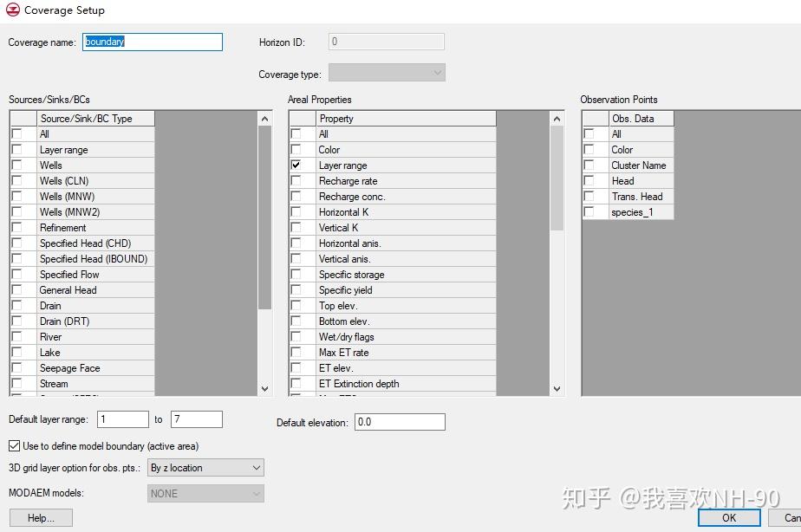Uncheck the Layer range areal property
This screenshot has width=801, height=532.
pyautogui.click(x=296, y=165)
